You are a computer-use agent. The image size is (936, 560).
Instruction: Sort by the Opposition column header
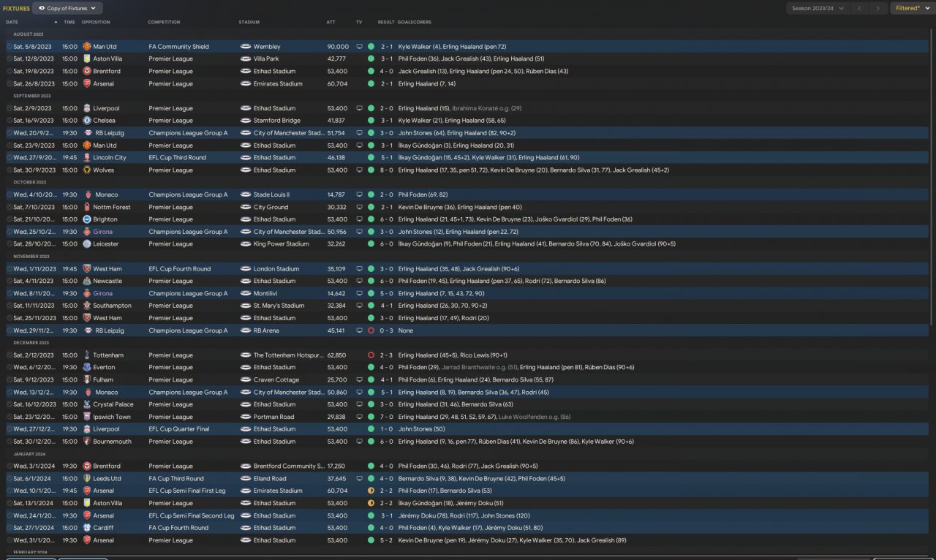(96, 22)
